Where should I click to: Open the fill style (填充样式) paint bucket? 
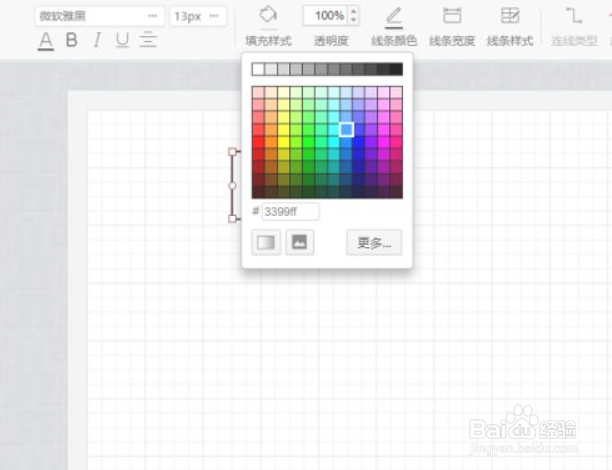point(268,16)
